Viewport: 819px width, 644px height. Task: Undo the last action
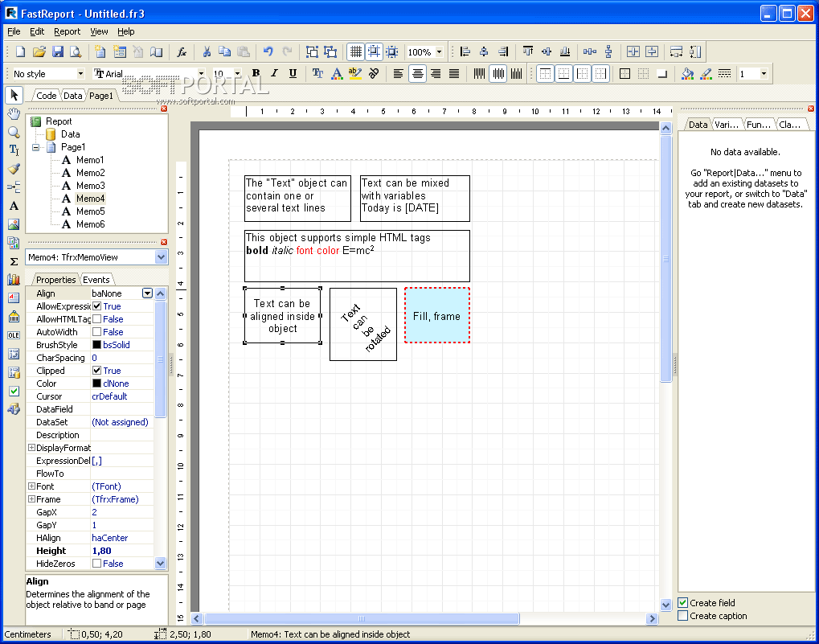tap(268, 51)
